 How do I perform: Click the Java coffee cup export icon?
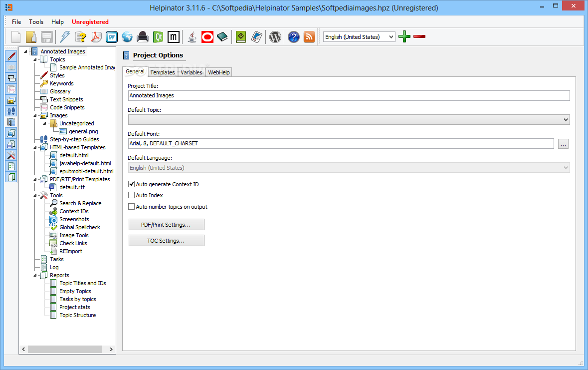(192, 37)
